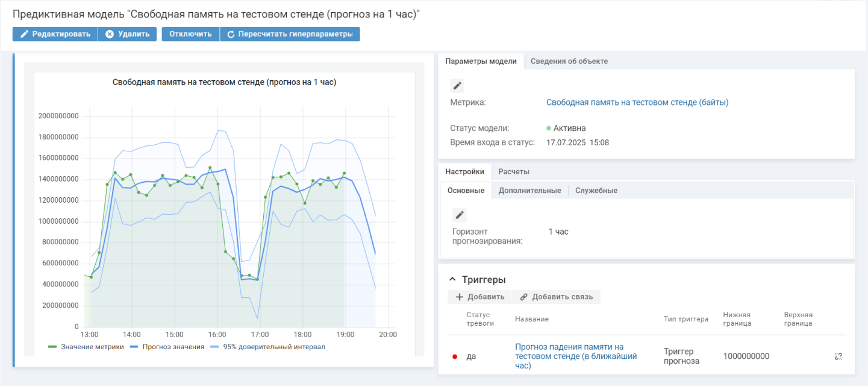Click the Редактировать button
Screen dimensions: 868x386
click(55, 34)
